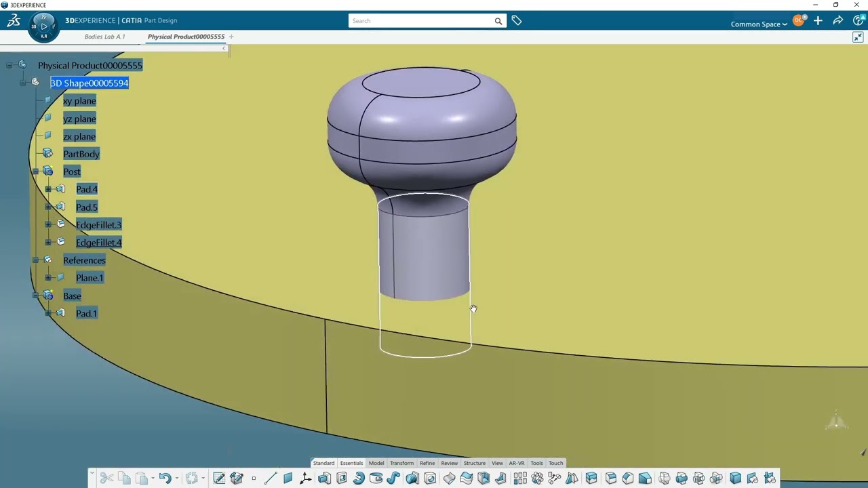Select the Edge Fillet tool
This screenshot has width=868, height=488.
coord(611,479)
